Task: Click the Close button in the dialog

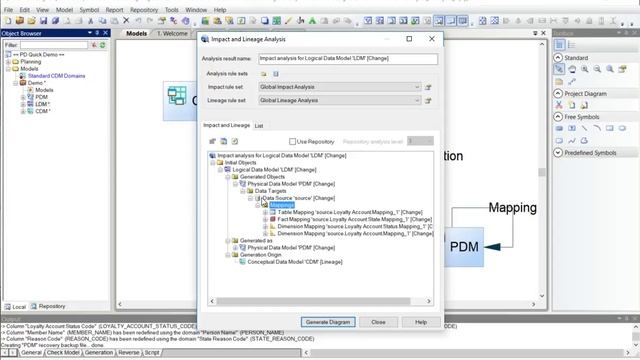Action: tap(378, 322)
